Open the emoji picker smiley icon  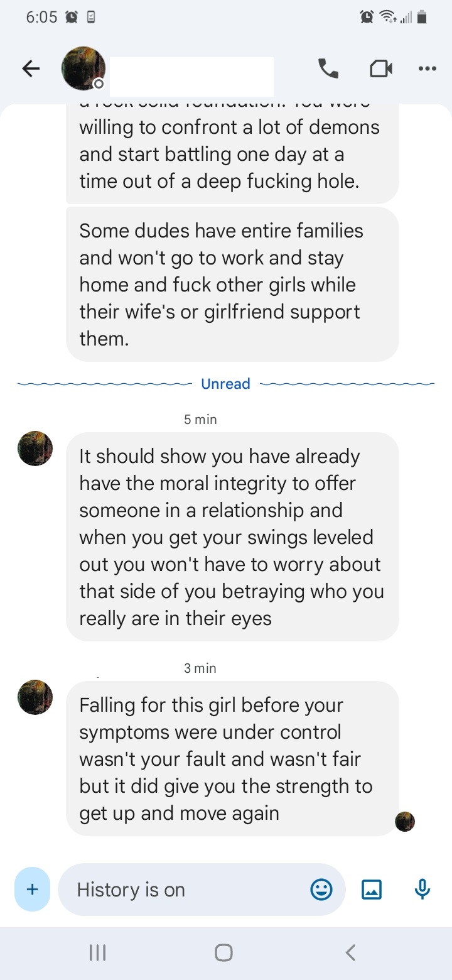(x=321, y=890)
